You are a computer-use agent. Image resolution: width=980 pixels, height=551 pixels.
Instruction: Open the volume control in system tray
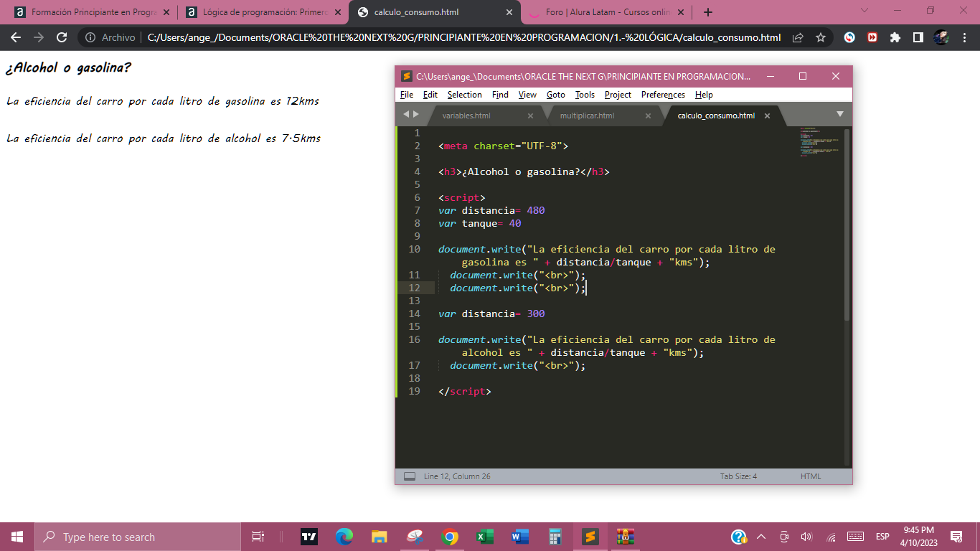tap(806, 537)
